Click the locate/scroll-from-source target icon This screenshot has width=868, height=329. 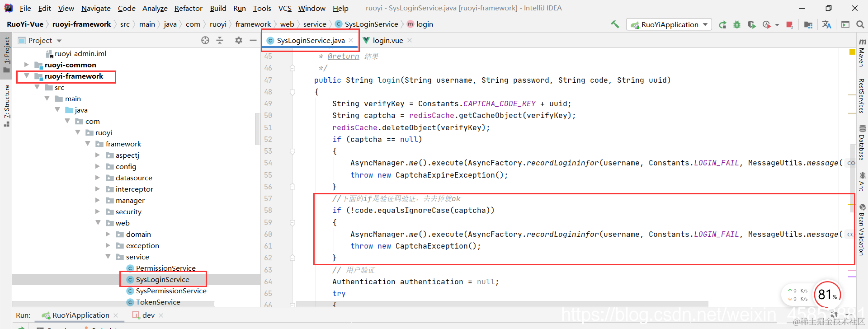coord(205,40)
